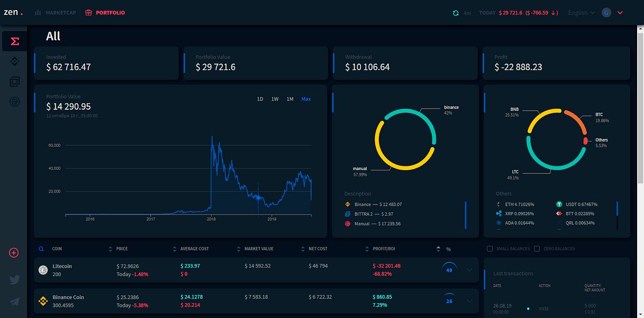Click the Binance Coin 26 percent gauge

449,301
